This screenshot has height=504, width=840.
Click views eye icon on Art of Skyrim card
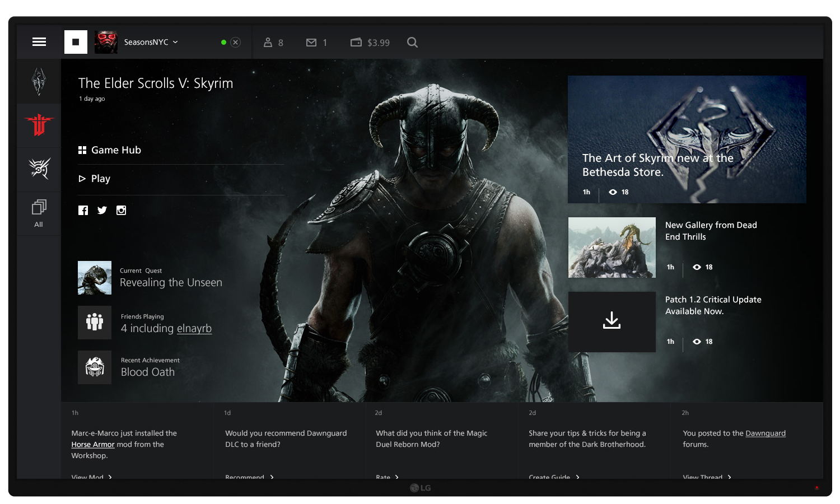(613, 192)
